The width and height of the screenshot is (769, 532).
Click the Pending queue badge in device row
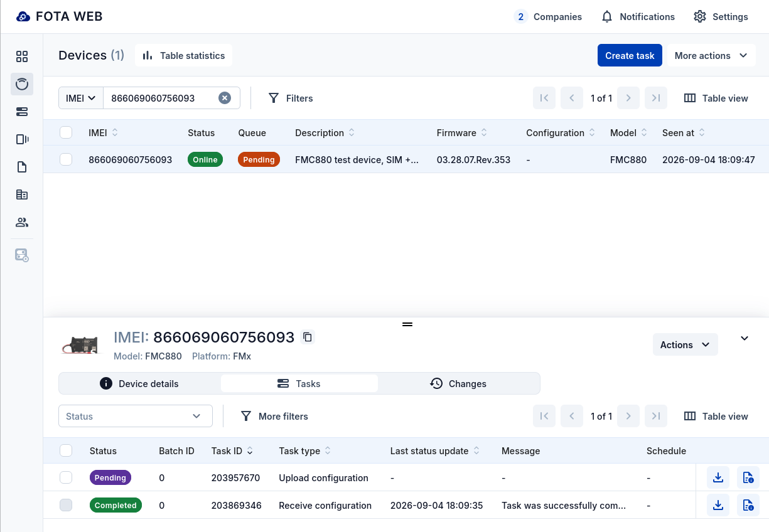259,159
